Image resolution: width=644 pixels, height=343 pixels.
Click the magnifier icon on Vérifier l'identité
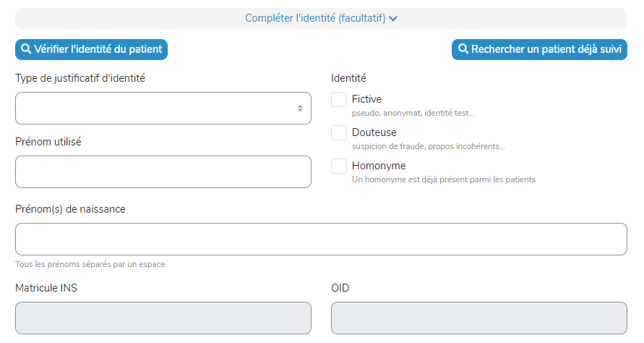26,49
